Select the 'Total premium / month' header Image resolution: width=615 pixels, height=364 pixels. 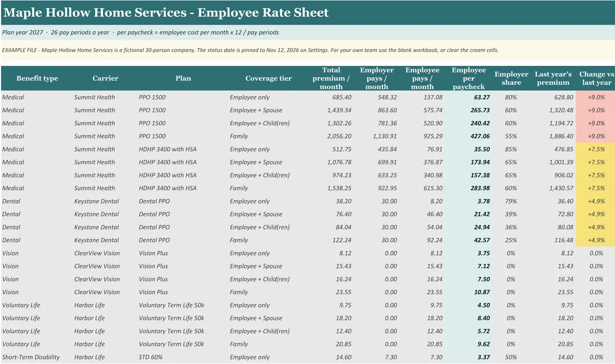coord(331,78)
